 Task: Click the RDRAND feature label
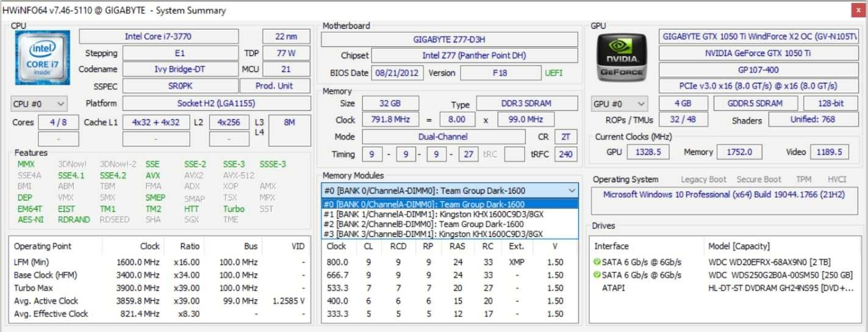tap(74, 220)
